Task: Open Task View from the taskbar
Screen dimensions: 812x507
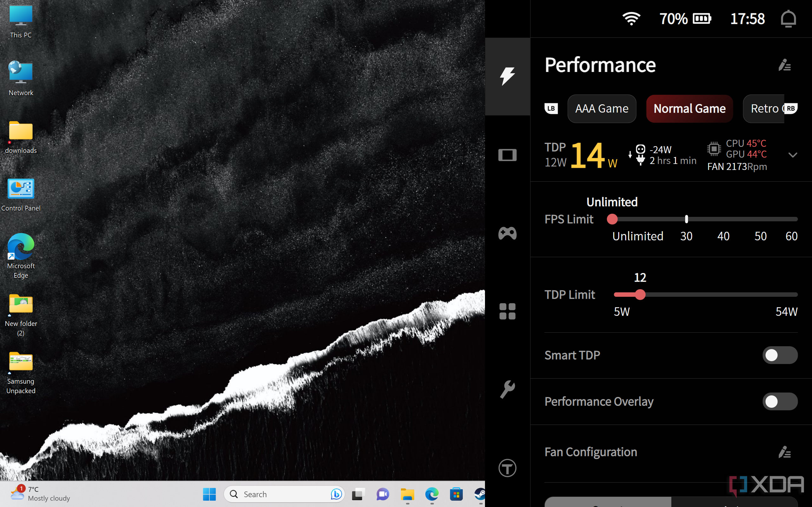Action: tap(358, 494)
